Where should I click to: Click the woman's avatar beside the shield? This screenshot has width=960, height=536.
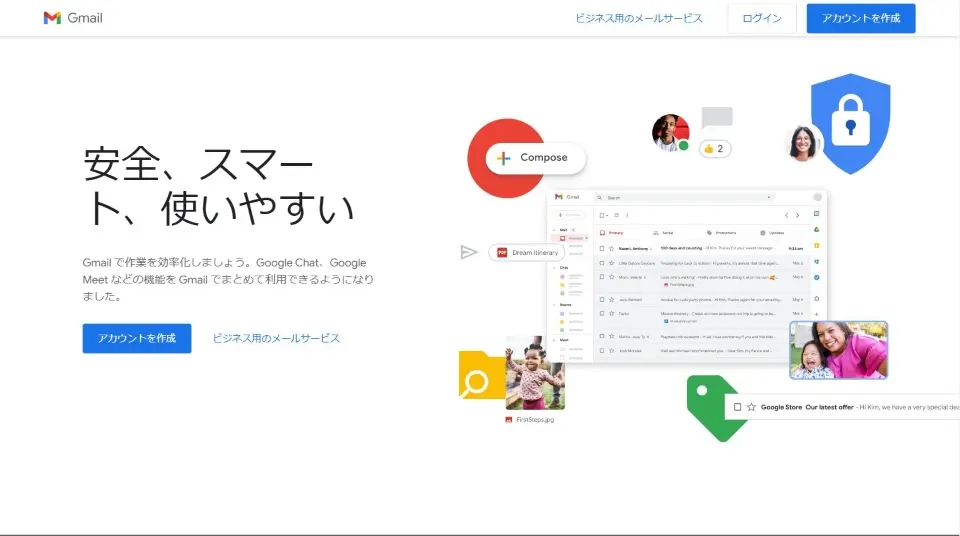coord(803,142)
